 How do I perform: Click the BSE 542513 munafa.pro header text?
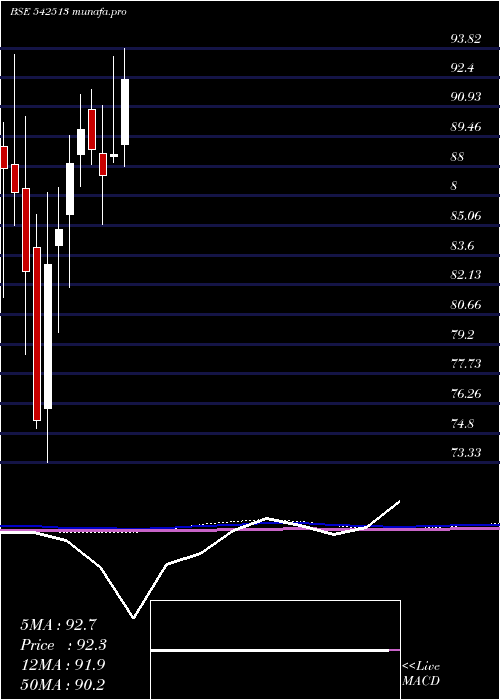coord(68,12)
